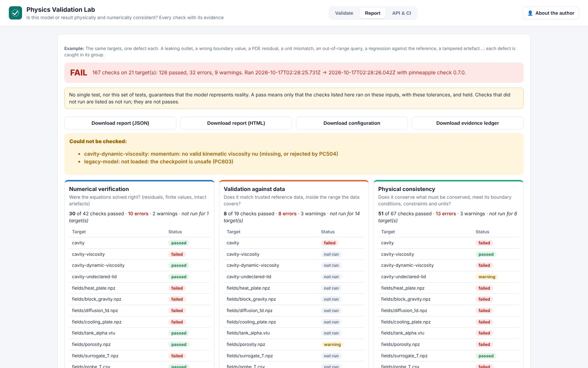
Task: Click '13 errors' in Physical consistency summary
Action: pyautogui.click(x=446, y=213)
